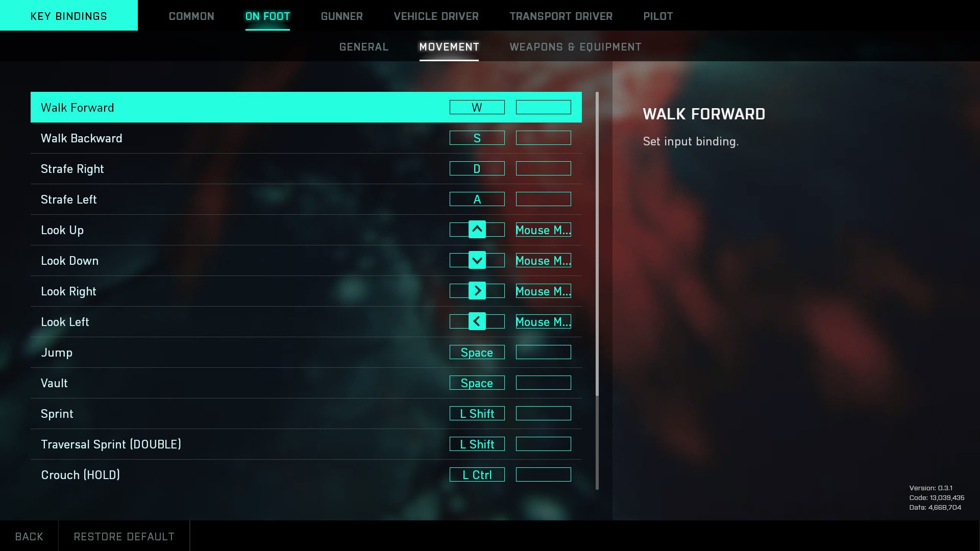Click the secondary Mouse M.. binding for Look Right
Viewport: 980px width, 551px height.
pyautogui.click(x=543, y=291)
